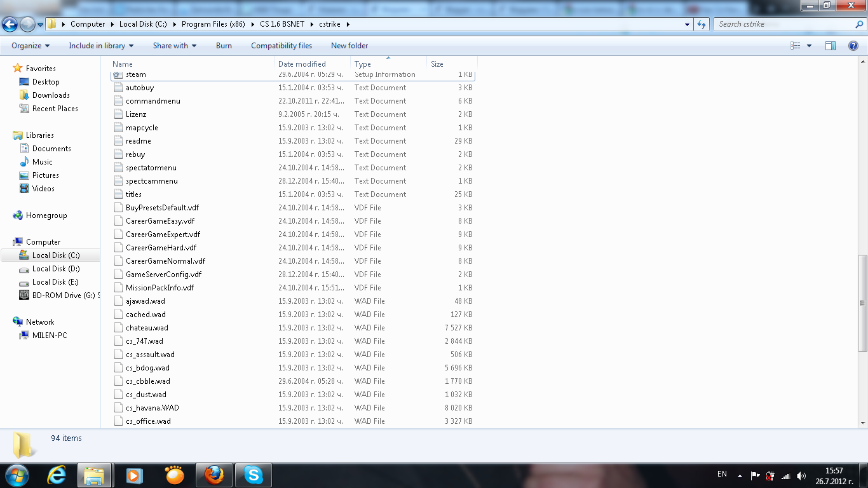Screen dimensions: 868x488
Task: Select the chateau.wad file name
Action: point(147,328)
